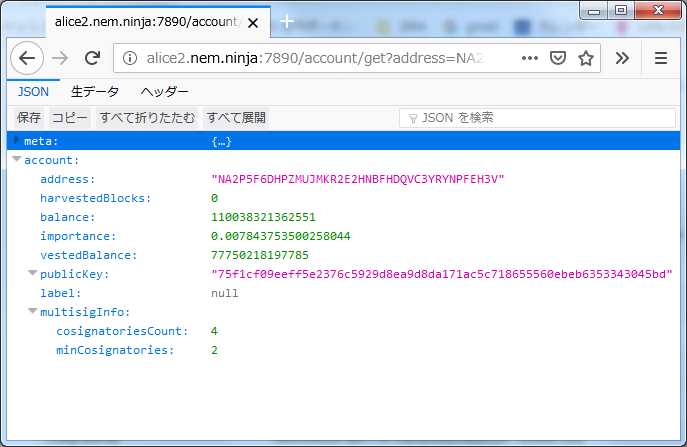Click the address value NA2P5F6D...
The height and width of the screenshot is (447, 687).
[358, 179]
